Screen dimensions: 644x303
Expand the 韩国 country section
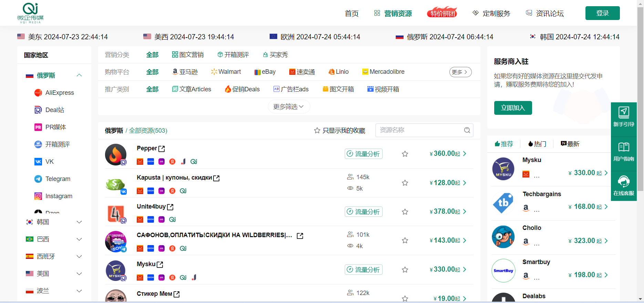click(x=79, y=222)
